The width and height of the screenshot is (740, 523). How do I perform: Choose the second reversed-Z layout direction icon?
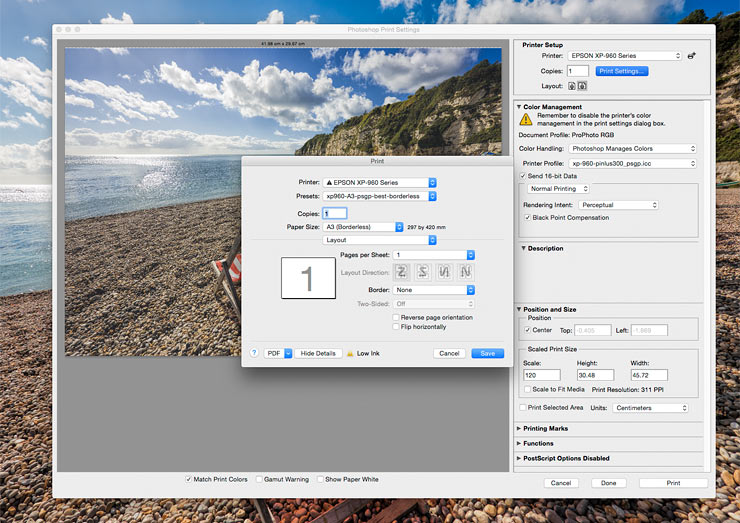(423, 272)
